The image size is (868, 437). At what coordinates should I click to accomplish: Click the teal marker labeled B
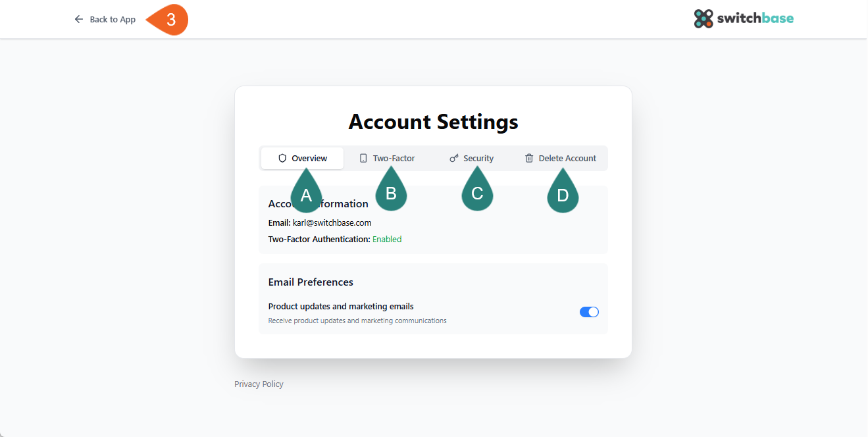tap(391, 192)
